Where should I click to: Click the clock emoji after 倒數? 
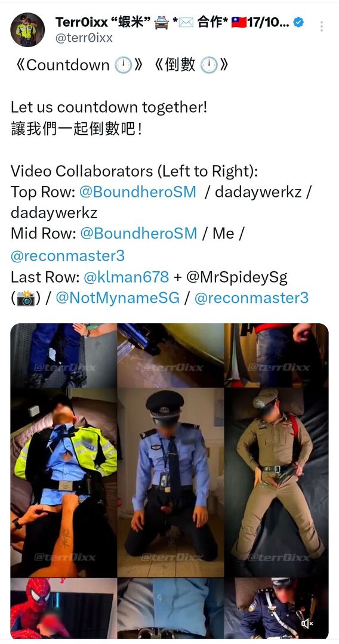209,65
